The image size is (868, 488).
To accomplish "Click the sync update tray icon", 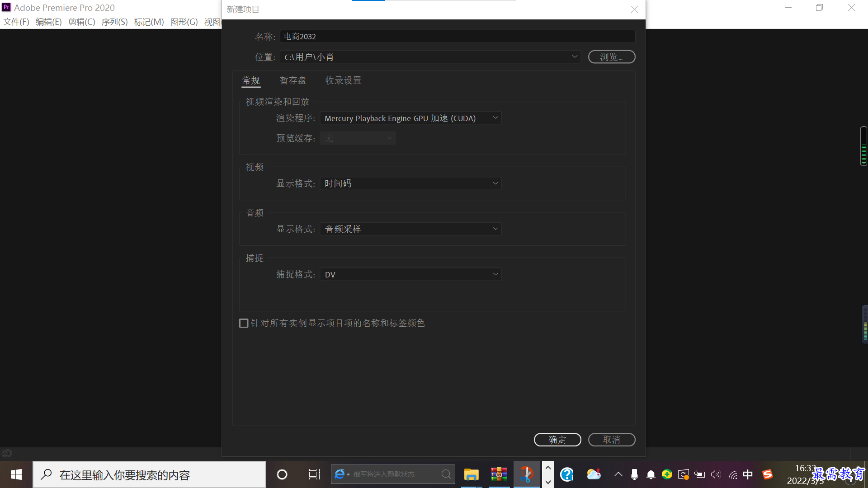I will click(x=683, y=474).
